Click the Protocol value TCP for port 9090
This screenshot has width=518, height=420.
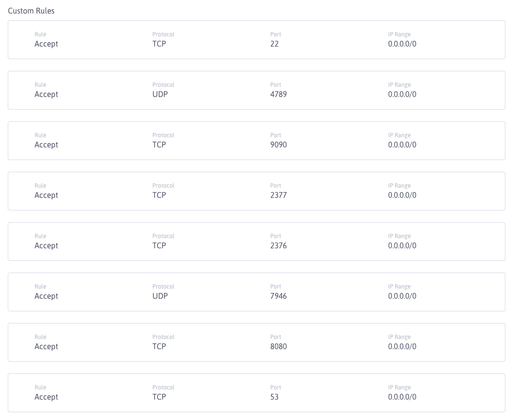click(x=159, y=145)
